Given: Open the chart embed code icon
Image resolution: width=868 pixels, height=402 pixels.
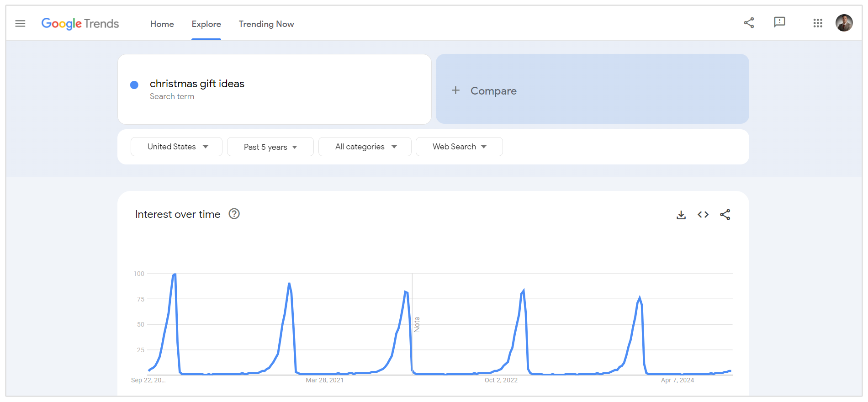Looking at the screenshot, I should pos(703,215).
